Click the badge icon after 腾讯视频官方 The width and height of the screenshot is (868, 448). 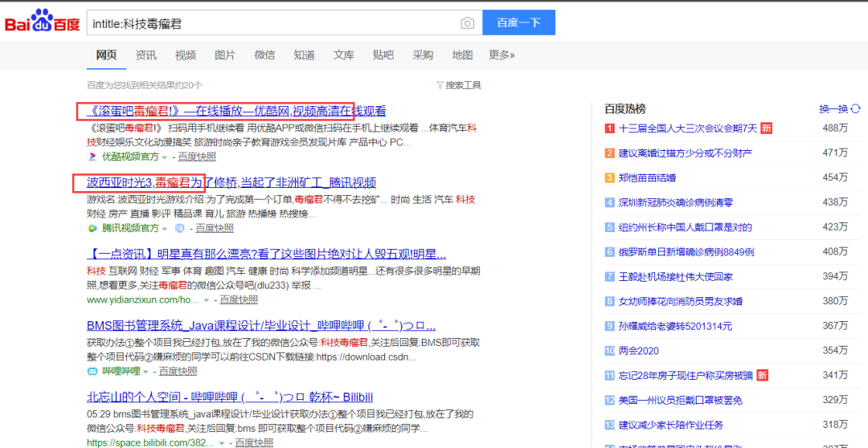coord(179,229)
